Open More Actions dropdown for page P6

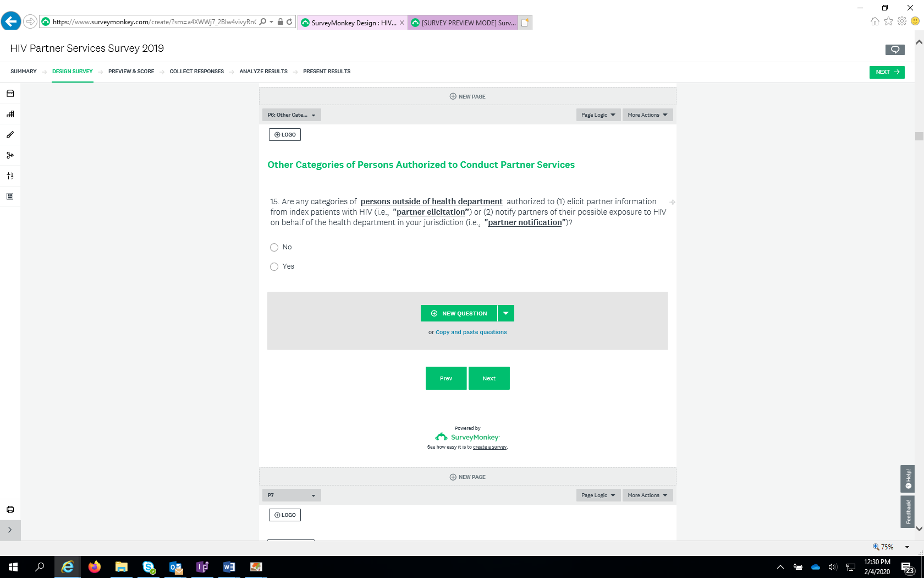[x=648, y=115]
